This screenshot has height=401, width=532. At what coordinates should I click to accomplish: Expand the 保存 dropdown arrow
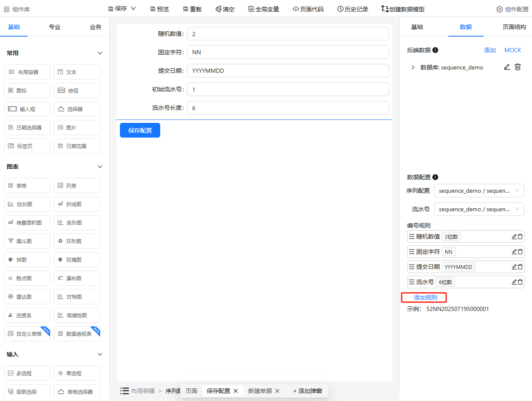coord(132,8)
